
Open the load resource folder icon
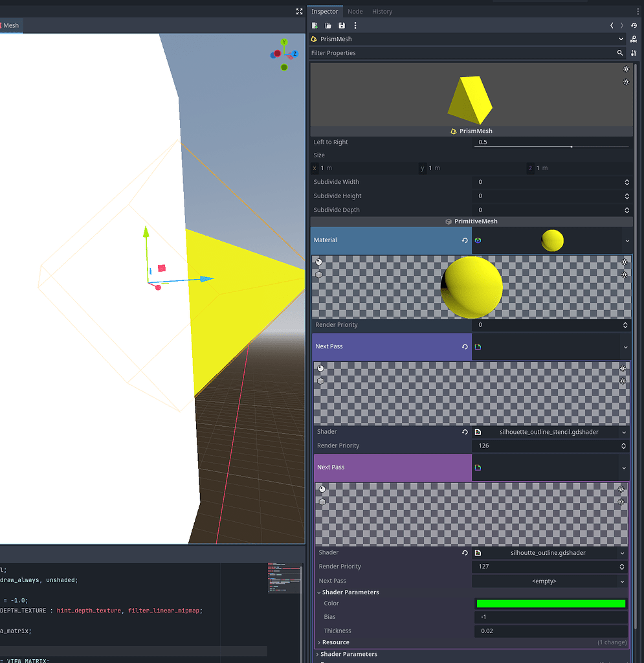pos(328,25)
